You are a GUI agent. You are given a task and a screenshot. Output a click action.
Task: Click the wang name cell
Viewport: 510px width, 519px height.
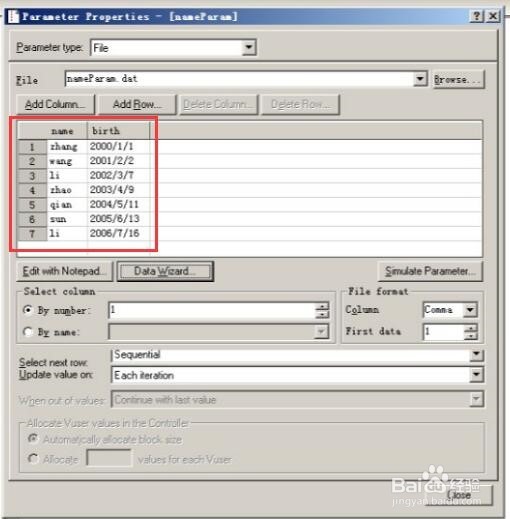coord(67,161)
